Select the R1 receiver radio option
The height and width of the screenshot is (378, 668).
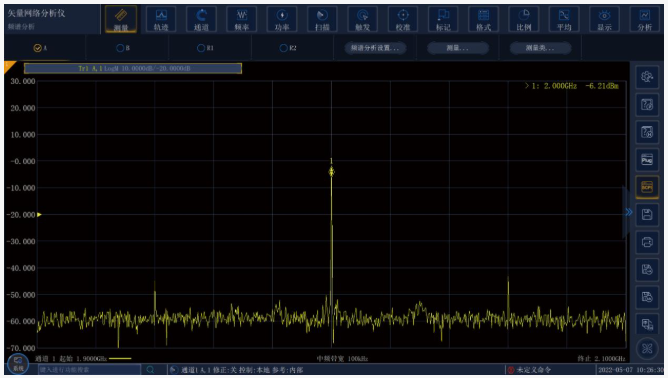pyautogui.click(x=205, y=48)
